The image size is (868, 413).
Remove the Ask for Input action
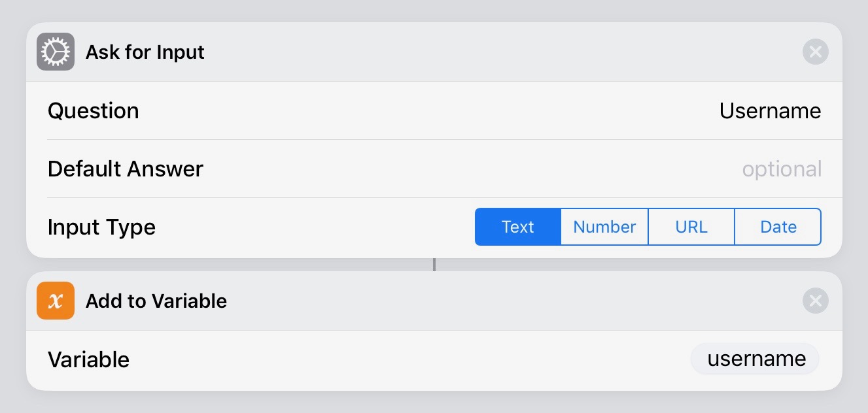pos(815,52)
